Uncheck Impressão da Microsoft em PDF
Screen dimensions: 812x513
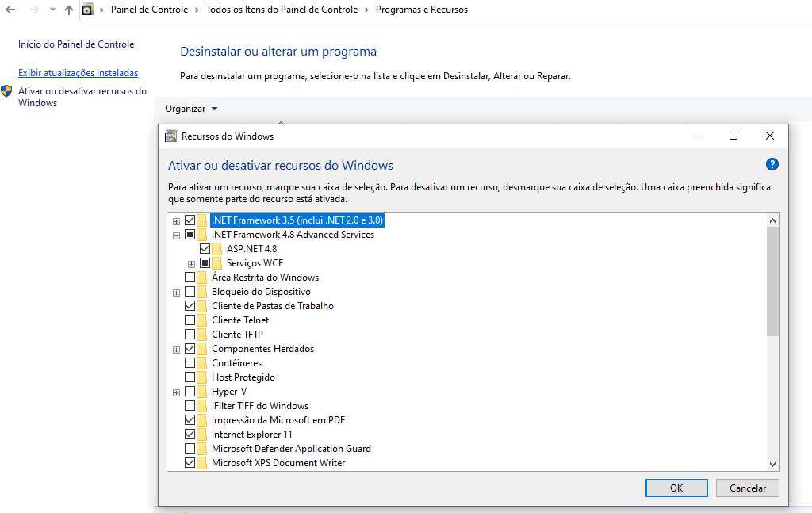(190, 419)
